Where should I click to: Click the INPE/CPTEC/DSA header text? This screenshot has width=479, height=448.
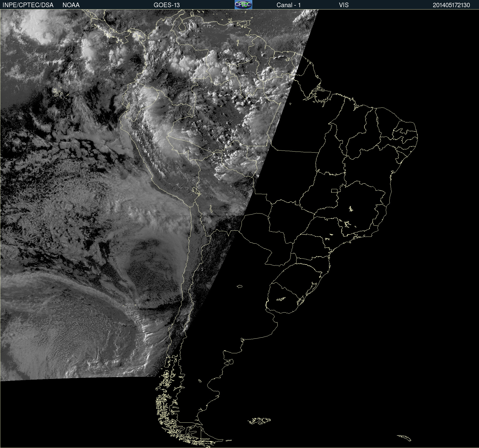click(x=28, y=5)
